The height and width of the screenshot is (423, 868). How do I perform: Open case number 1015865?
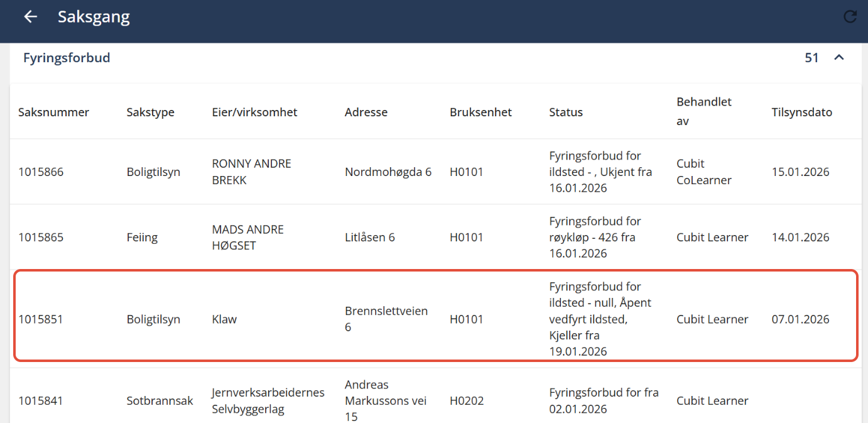pyautogui.click(x=41, y=238)
